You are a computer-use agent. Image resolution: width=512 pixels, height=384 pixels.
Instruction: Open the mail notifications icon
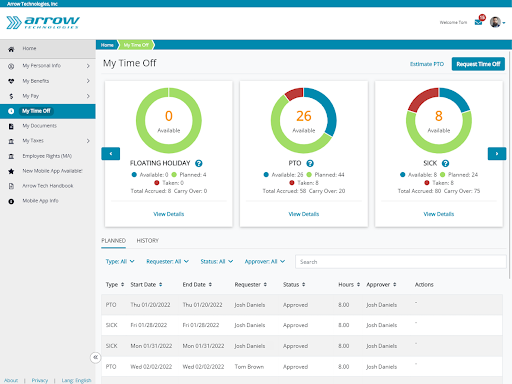[x=478, y=22]
